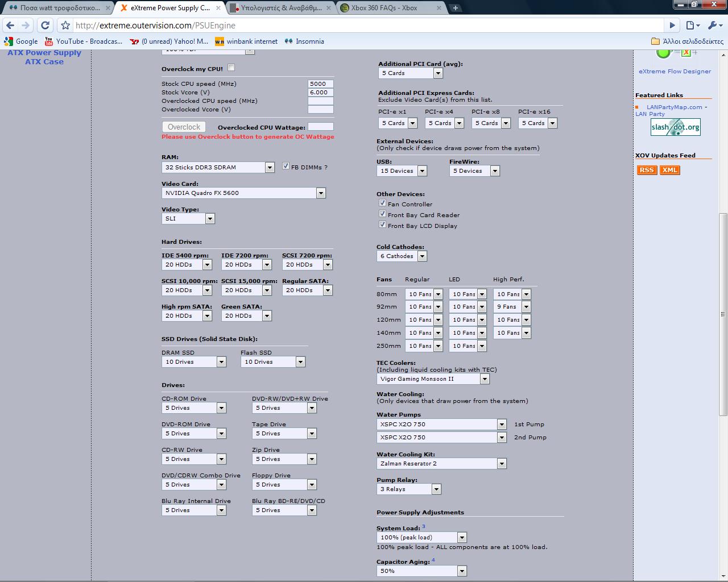Open the IDE 5400 rpm HDDs dropdown

point(187,265)
